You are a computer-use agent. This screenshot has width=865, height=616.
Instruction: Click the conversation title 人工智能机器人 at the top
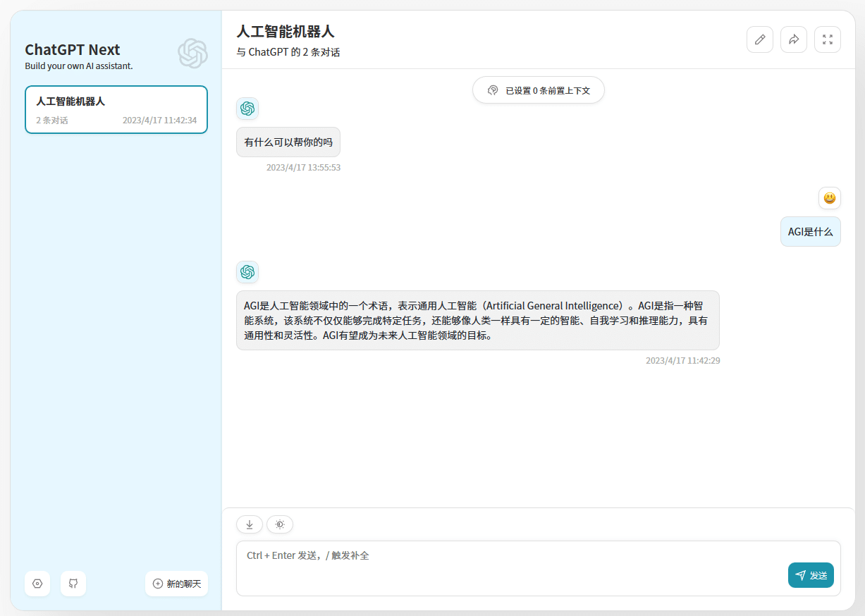[285, 32]
